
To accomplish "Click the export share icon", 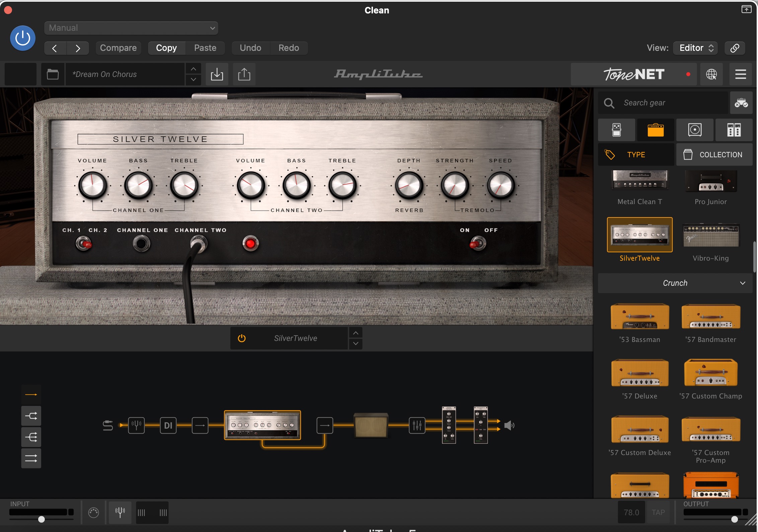I will pos(244,74).
